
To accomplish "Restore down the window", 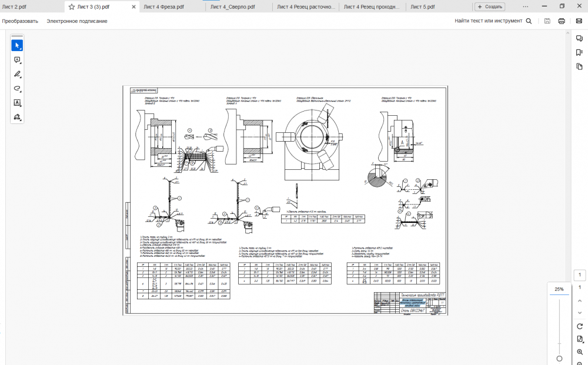I will click(562, 6).
